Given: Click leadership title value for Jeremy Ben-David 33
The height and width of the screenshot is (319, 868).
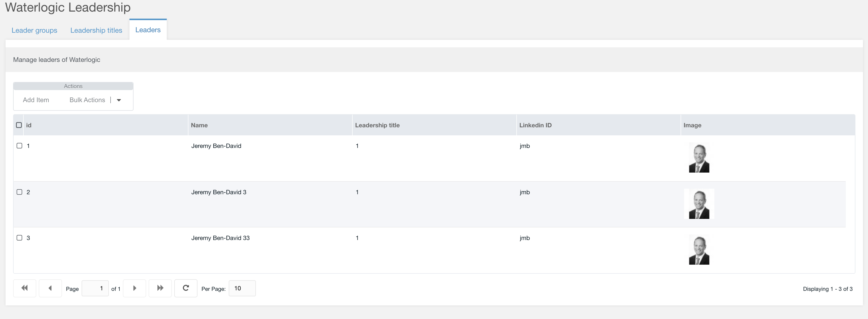Looking at the screenshot, I should pyautogui.click(x=357, y=238).
